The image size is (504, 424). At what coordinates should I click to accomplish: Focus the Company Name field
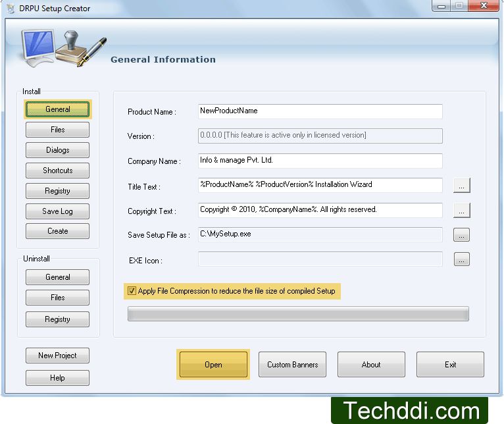click(x=320, y=161)
